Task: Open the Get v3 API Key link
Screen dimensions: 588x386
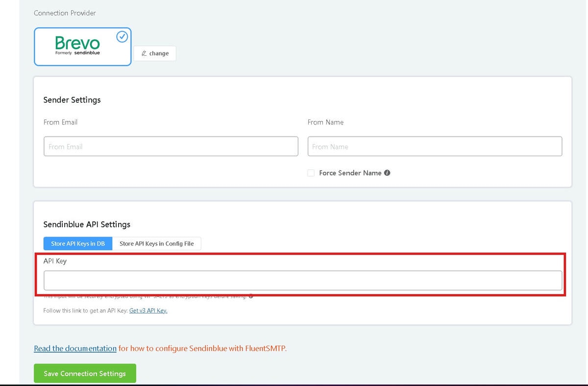Action: 148,311
